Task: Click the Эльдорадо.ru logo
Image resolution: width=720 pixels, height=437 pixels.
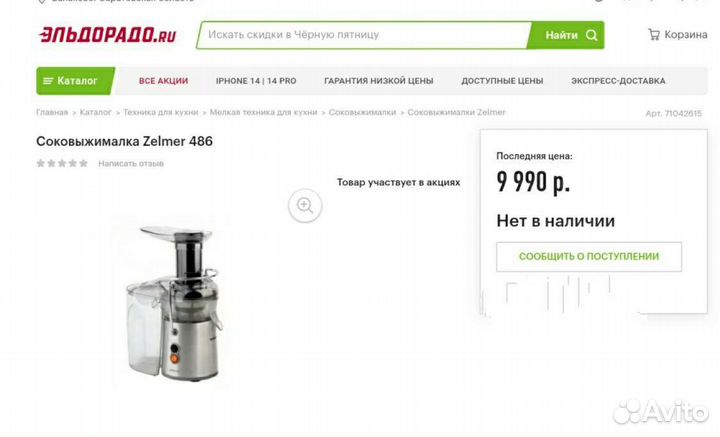Action: pyautogui.click(x=107, y=35)
